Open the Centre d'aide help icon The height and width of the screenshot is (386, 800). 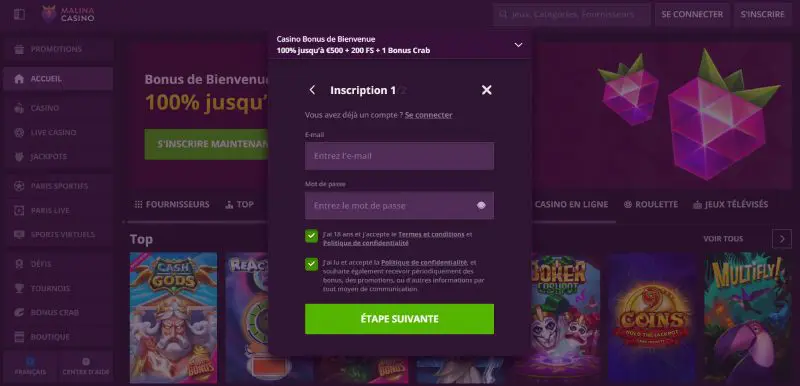click(x=86, y=361)
